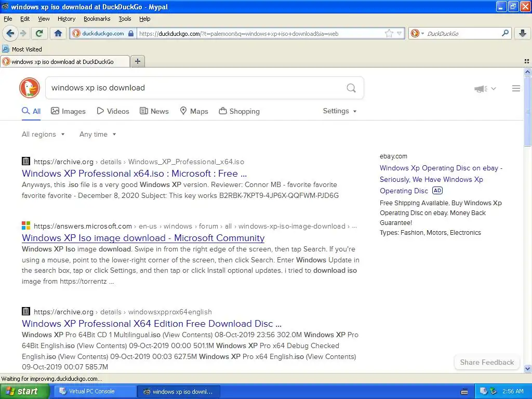Click the browser Back arrow button
The image size is (532, 399).
(x=10, y=33)
